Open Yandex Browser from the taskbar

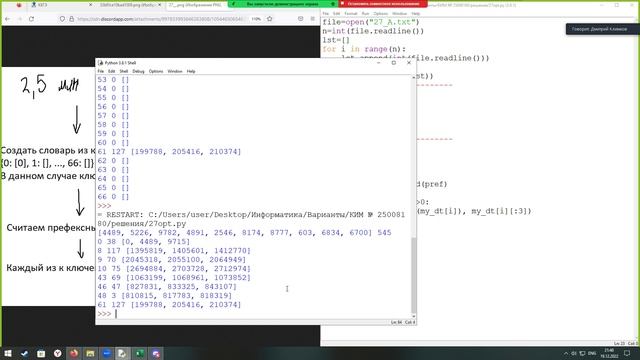point(57,353)
